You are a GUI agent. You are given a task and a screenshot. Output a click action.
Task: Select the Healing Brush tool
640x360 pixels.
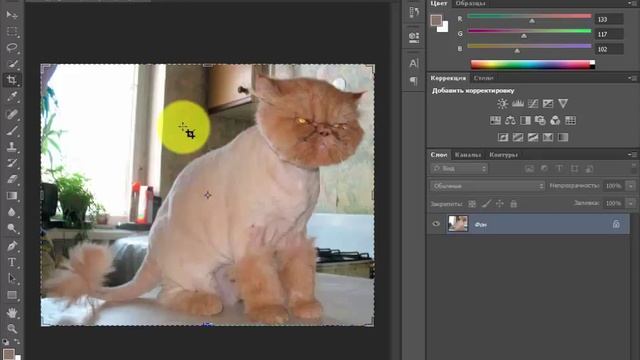(12, 114)
